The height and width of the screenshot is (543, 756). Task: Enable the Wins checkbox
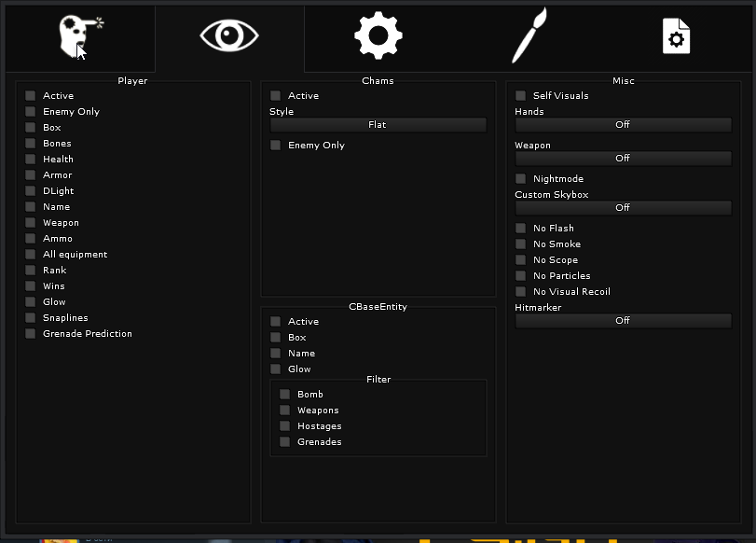point(31,285)
